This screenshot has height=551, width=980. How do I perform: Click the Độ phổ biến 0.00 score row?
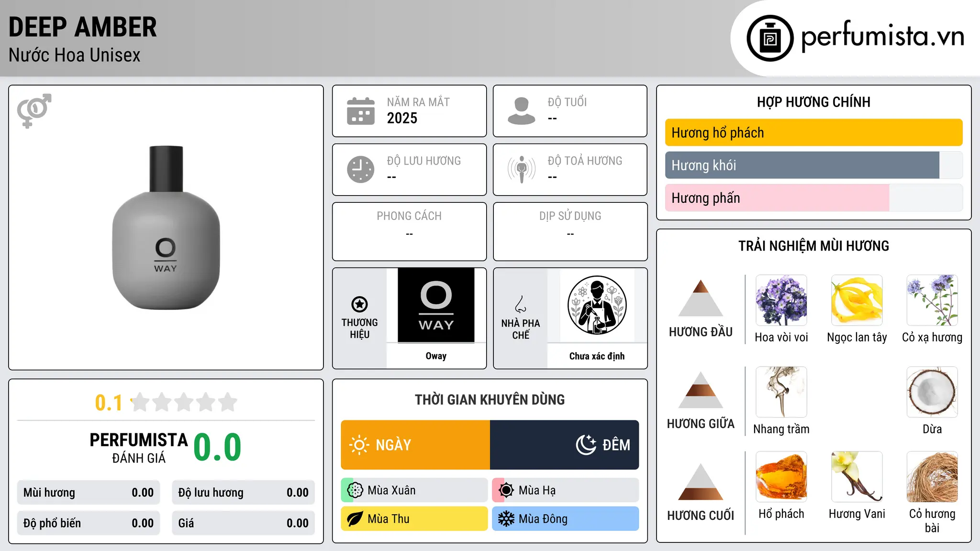point(89,523)
